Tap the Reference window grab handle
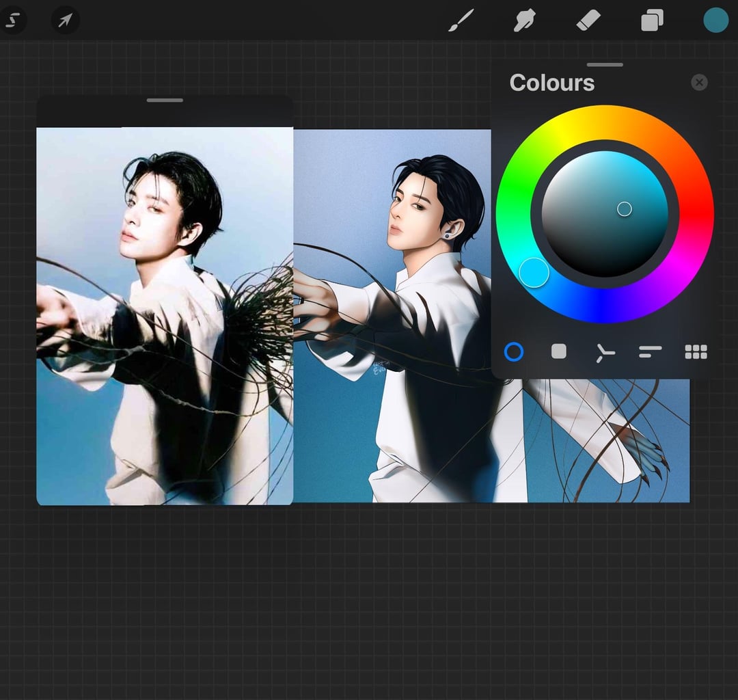 coord(165,100)
